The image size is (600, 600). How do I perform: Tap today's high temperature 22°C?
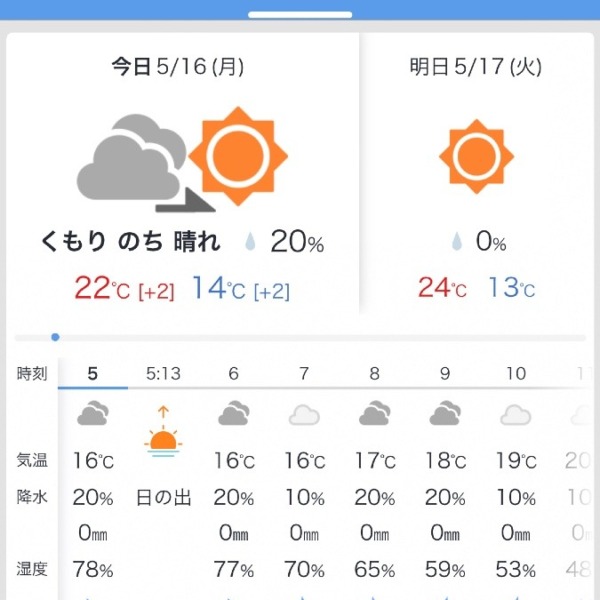(102, 288)
